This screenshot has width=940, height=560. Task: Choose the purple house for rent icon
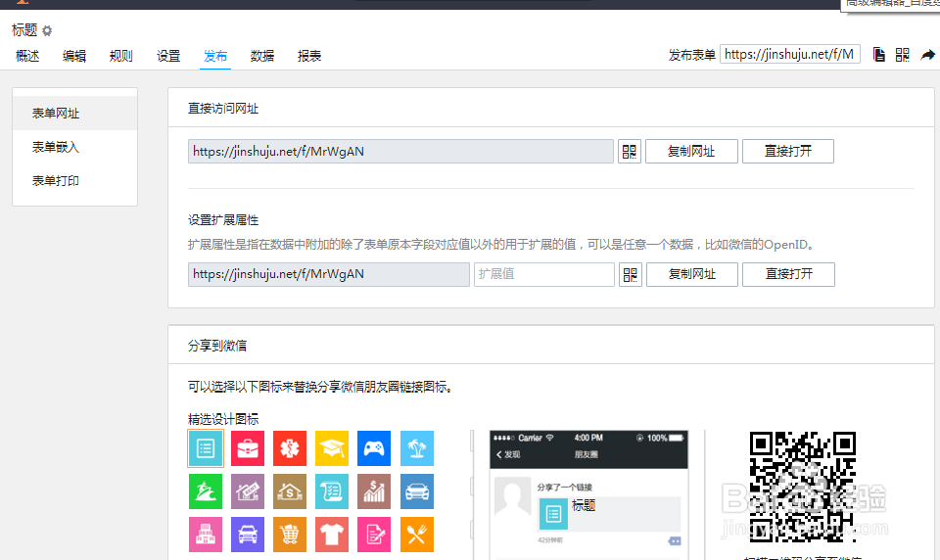[x=248, y=491]
